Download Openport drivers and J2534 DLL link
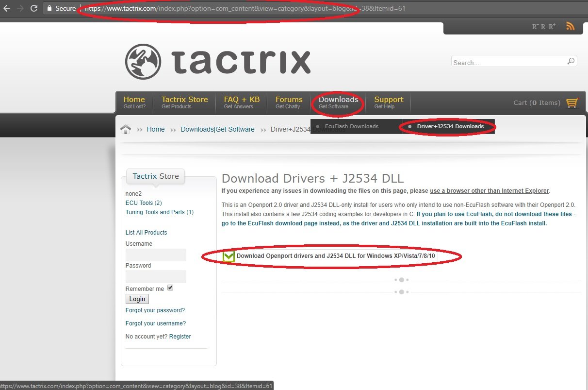This screenshot has width=588, height=390. [x=336, y=256]
